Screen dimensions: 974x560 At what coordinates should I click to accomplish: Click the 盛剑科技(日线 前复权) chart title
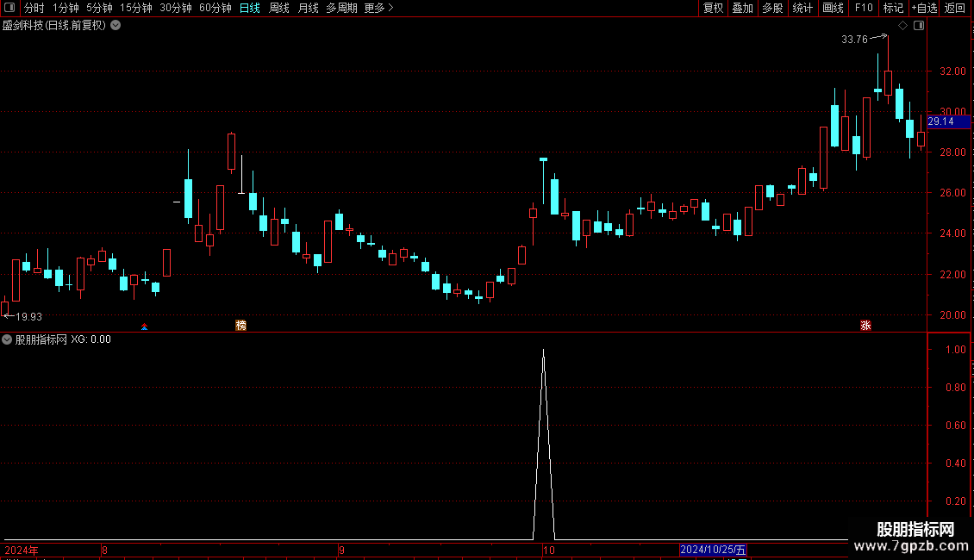click(54, 26)
